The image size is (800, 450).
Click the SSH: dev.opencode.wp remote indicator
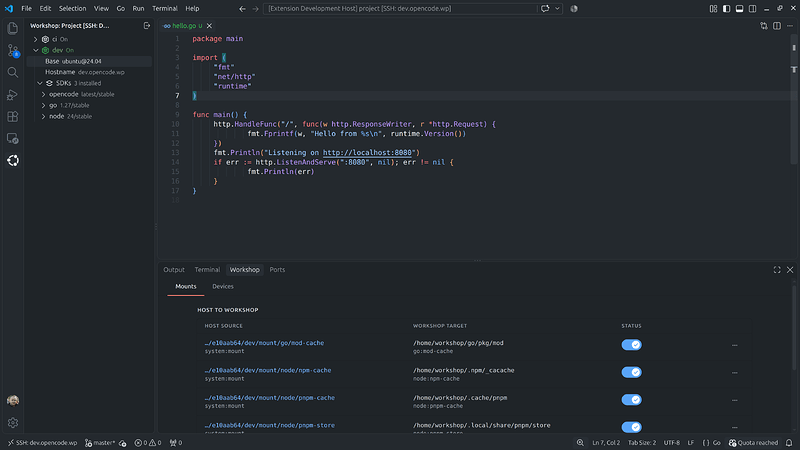pyautogui.click(x=42, y=443)
